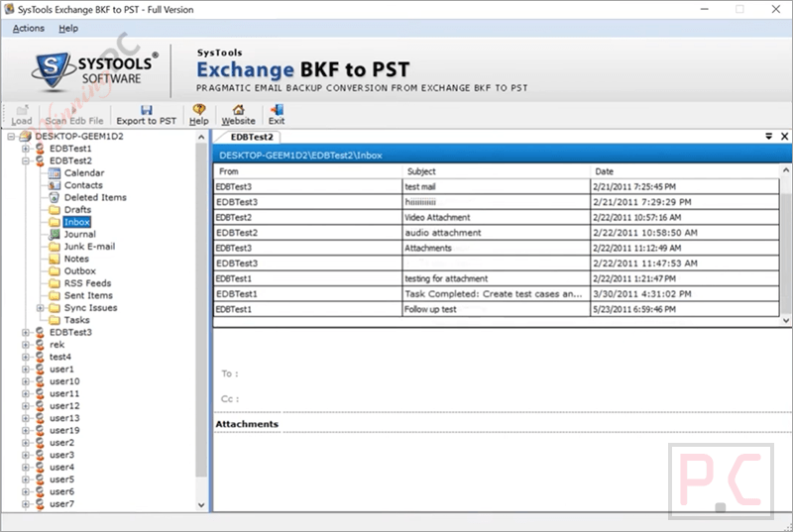
Task: Select the Deleted Items icon
Action: point(55,197)
